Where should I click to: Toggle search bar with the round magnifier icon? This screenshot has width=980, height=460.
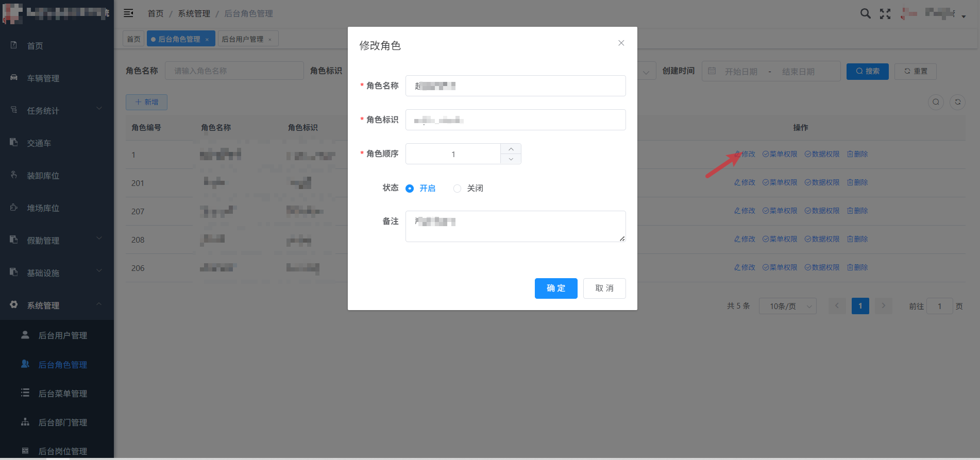coord(936,102)
